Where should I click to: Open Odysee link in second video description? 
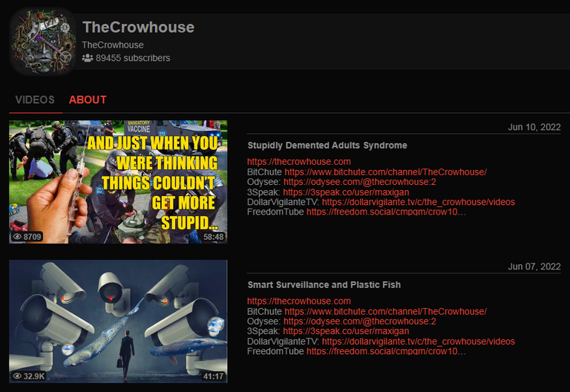pos(359,321)
